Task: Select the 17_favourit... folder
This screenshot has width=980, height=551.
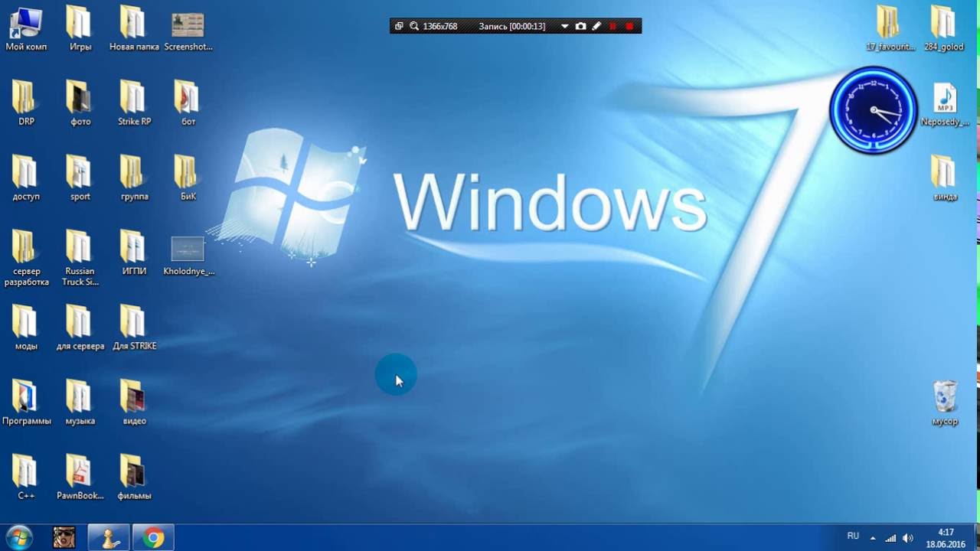Action: click(890, 29)
